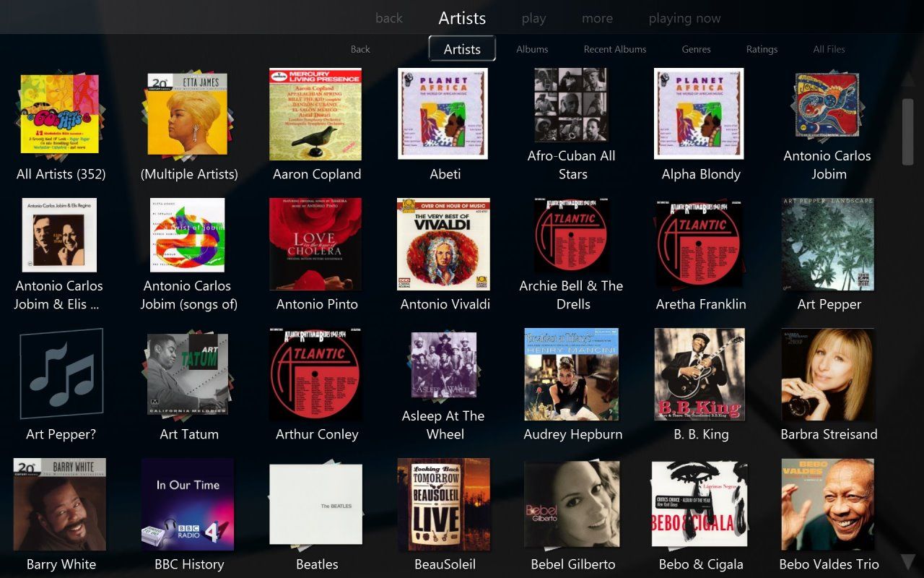This screenshot has width=924, height=578.
Task: Click the 'Bebel Gilberto' label
Action: click(x=573, y=564)
